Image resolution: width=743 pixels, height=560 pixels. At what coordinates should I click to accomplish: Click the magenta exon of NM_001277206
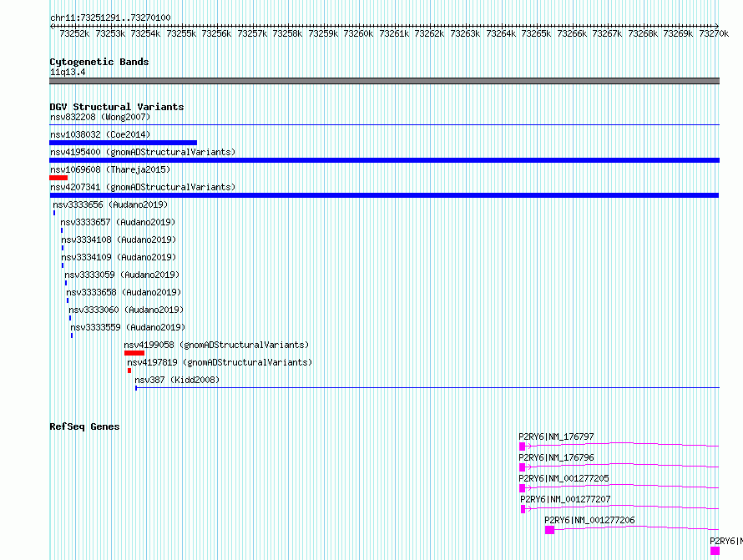549,530
